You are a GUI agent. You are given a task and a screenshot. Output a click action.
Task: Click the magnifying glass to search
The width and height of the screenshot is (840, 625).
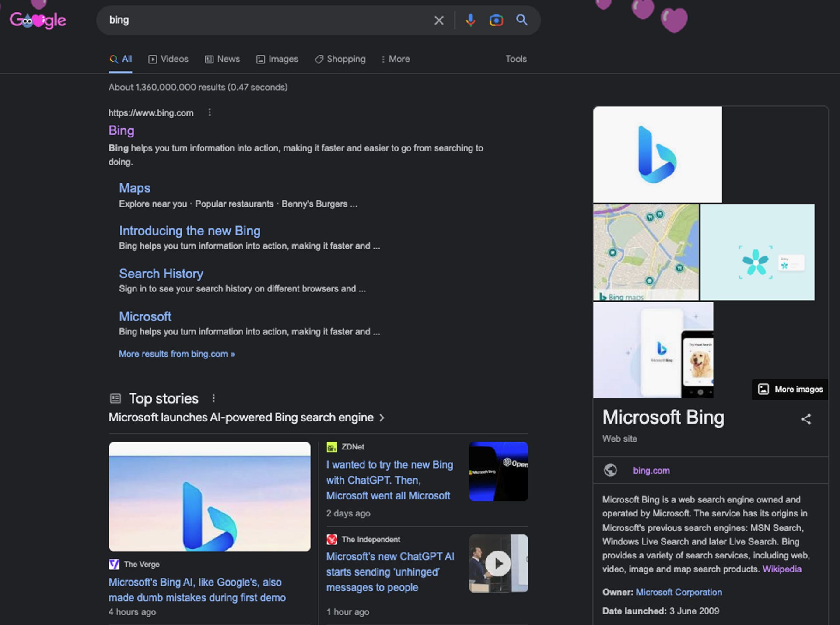click(521, 20)
